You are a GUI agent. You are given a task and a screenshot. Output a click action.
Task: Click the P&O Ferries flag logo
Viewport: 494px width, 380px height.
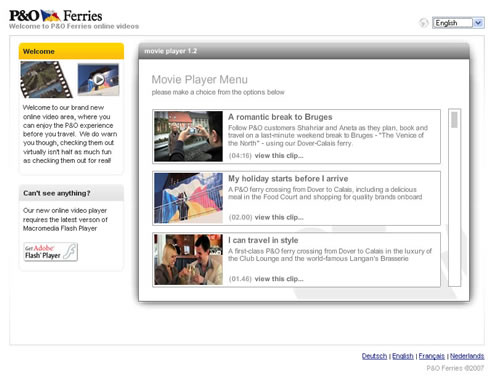point(51,16)
